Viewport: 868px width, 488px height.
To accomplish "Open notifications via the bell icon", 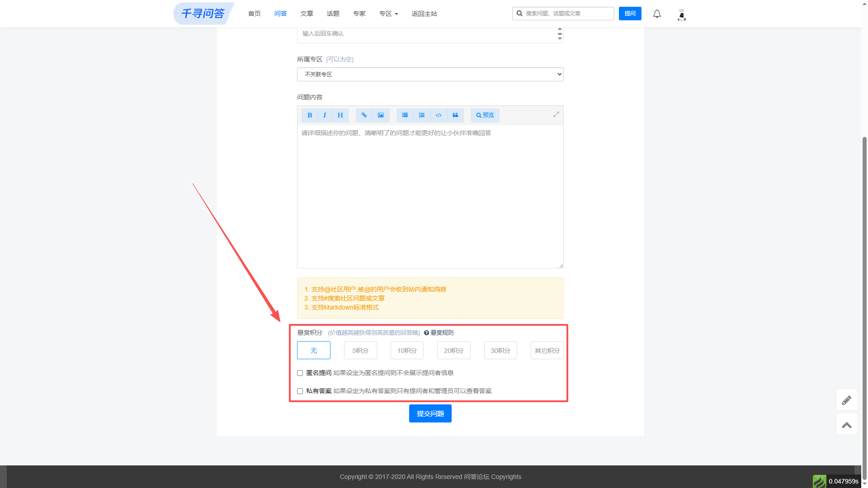I will tap(657, 14).
